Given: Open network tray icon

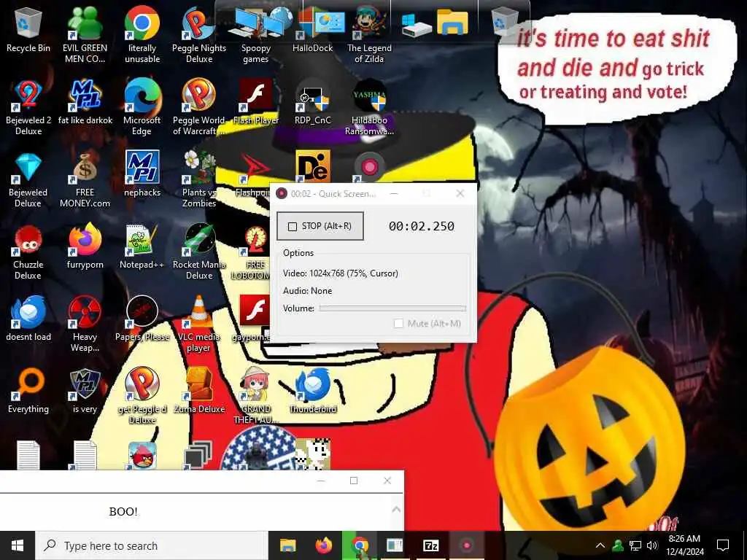Looking at the screenshot, I should [x=635, y=545].
